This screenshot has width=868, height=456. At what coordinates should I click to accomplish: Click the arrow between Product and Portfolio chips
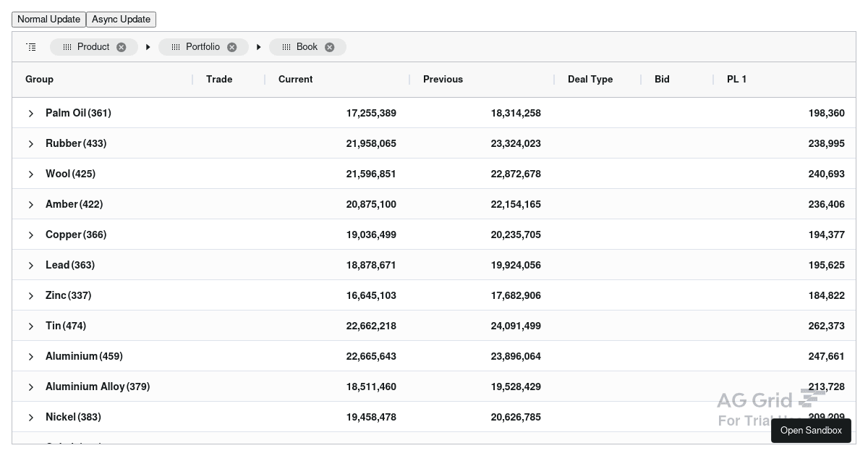(148, 46)
